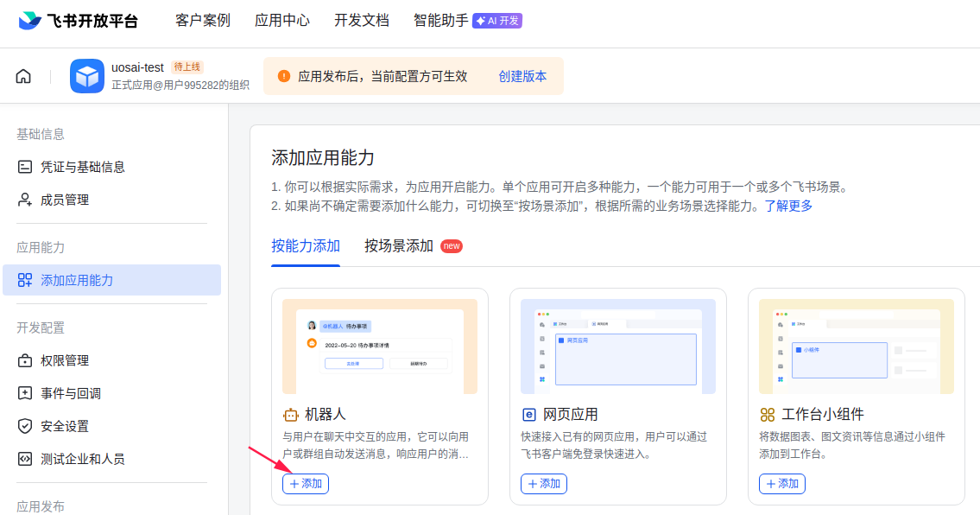Screen dimensions: 980x515
Task: Click the 添加应用能力 grid icon
Action: pos(25,280)
